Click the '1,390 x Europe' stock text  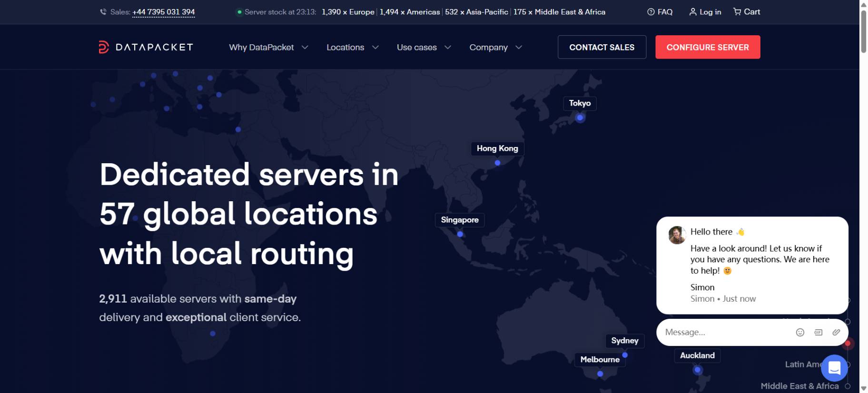coord(348,12)
